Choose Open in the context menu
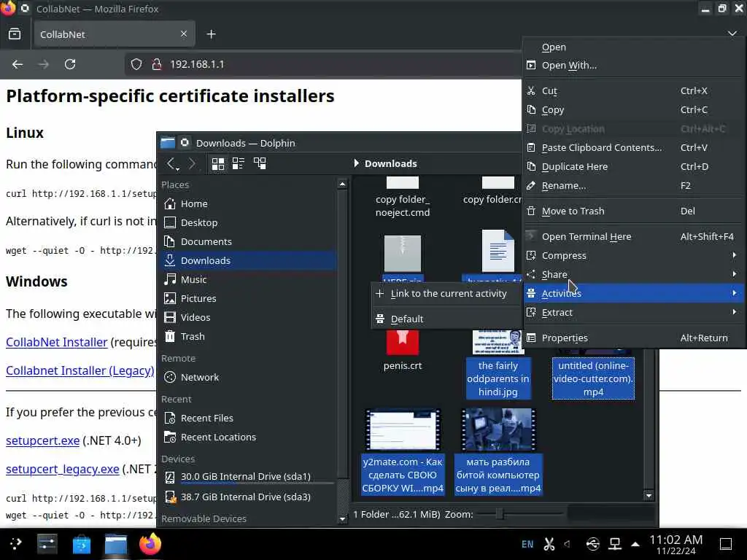The width and height of the screenshot is (747, 560). 634,47
